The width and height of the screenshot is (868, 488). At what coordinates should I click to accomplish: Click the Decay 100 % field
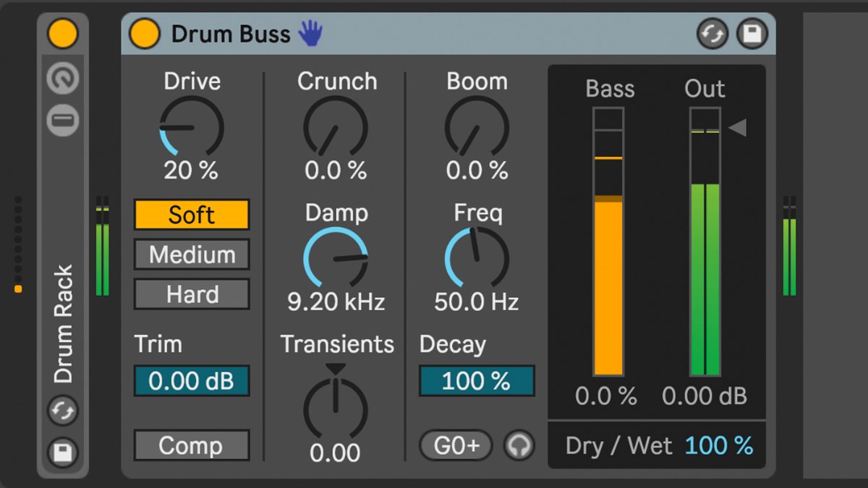click(x=477, y=381)
